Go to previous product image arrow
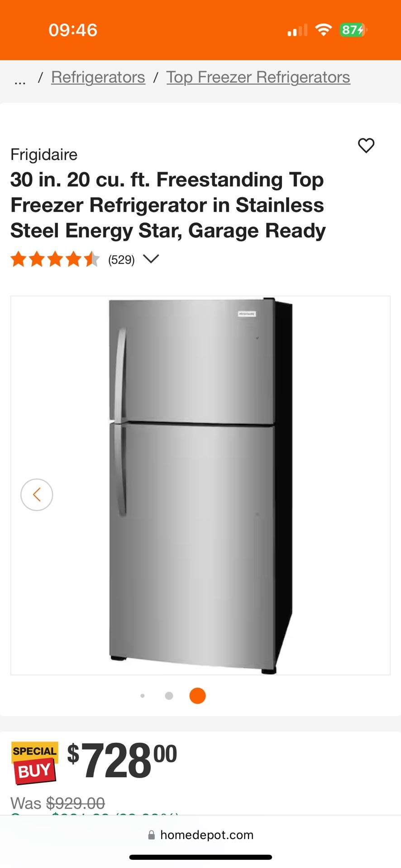401x868 pixels. (x=37, y=495)
